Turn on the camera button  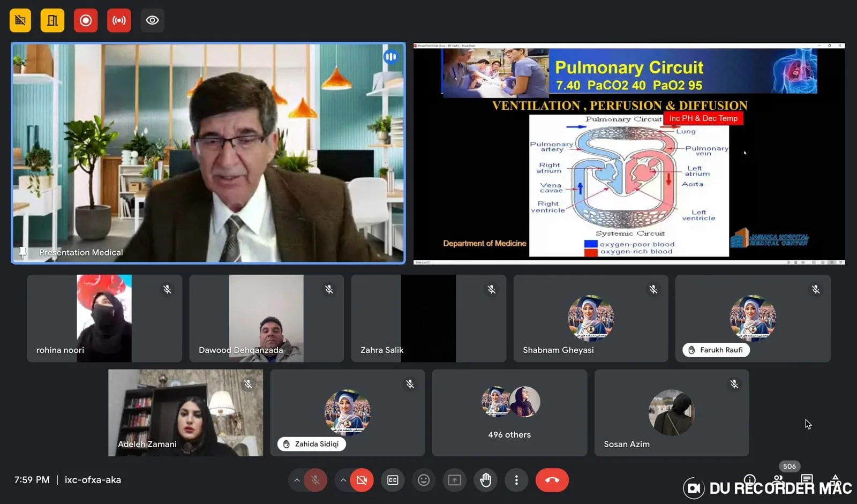(x=362, y=480)
